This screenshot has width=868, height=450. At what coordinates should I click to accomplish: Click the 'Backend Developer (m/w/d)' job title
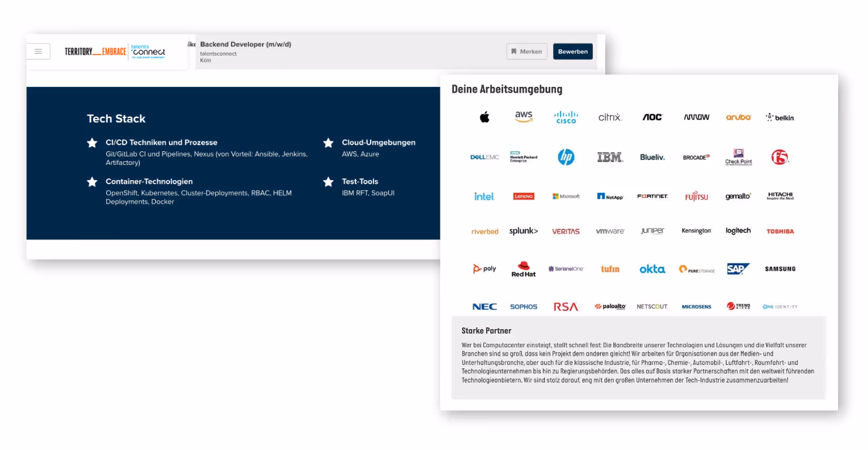click(x=245, y=45)
